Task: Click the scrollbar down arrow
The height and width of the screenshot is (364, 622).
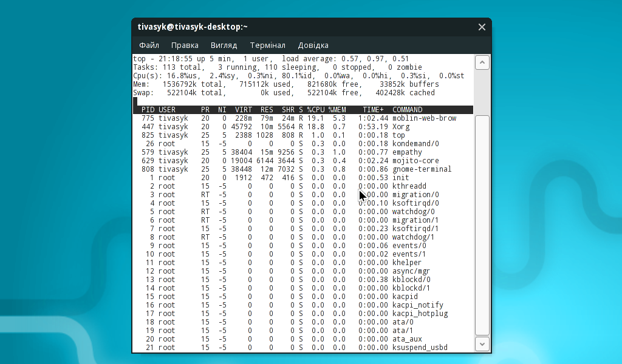Action: pyautogui.click(x=482, y=344)
